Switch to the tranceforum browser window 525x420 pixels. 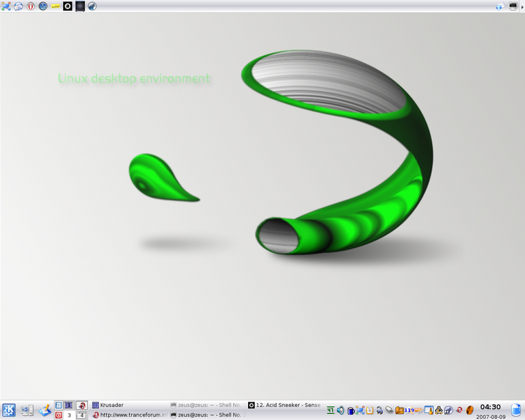coord(129,415)
